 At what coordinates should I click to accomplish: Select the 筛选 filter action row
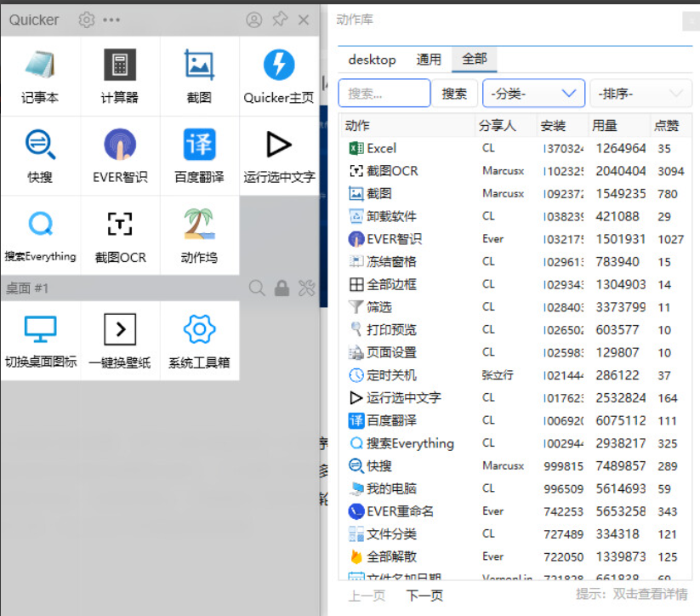(516, 307)
